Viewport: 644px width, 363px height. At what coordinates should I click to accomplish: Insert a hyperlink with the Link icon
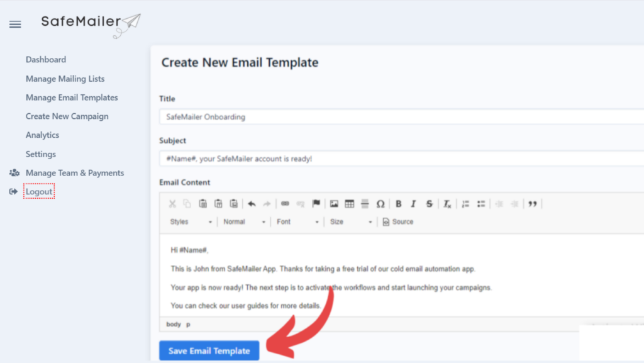pos(285,204)
